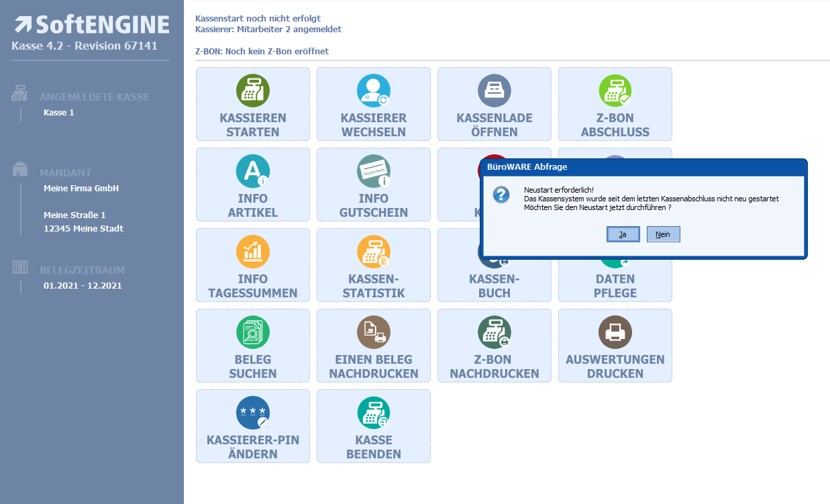
Task: Confirm restart with the Ja button
Action: 623,234
